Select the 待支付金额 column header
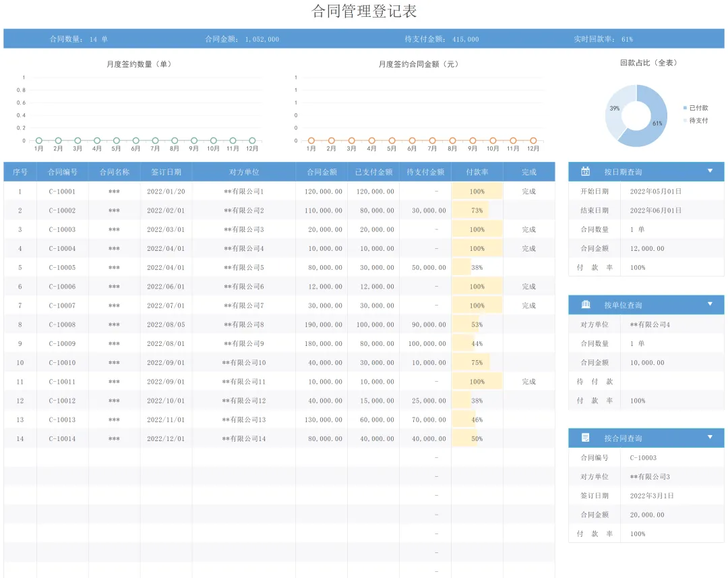This screenshot has width=728, height=578. [425, 172]
